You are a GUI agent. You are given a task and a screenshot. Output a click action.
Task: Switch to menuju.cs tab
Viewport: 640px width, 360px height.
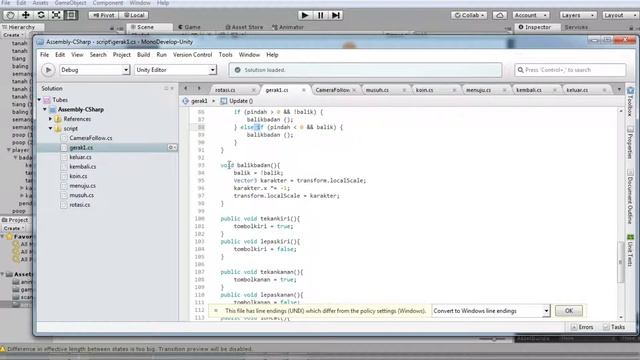(x=478, y=90)
